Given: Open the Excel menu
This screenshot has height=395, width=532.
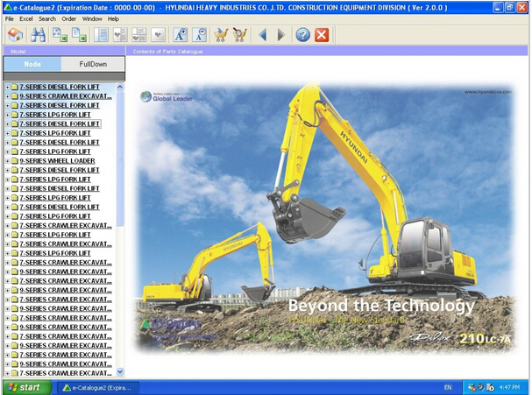Looking at the screenshot, I should (x=26, y=19).
